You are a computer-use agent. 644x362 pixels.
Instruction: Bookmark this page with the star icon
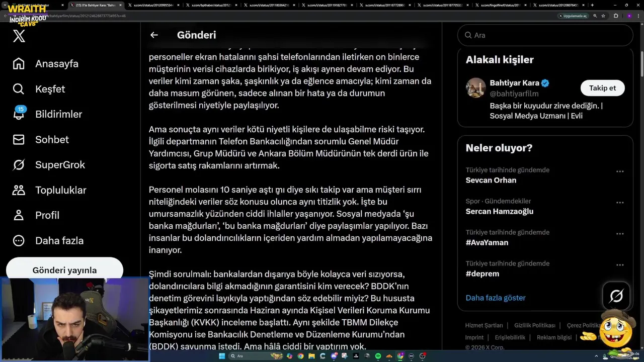point(603,16)
